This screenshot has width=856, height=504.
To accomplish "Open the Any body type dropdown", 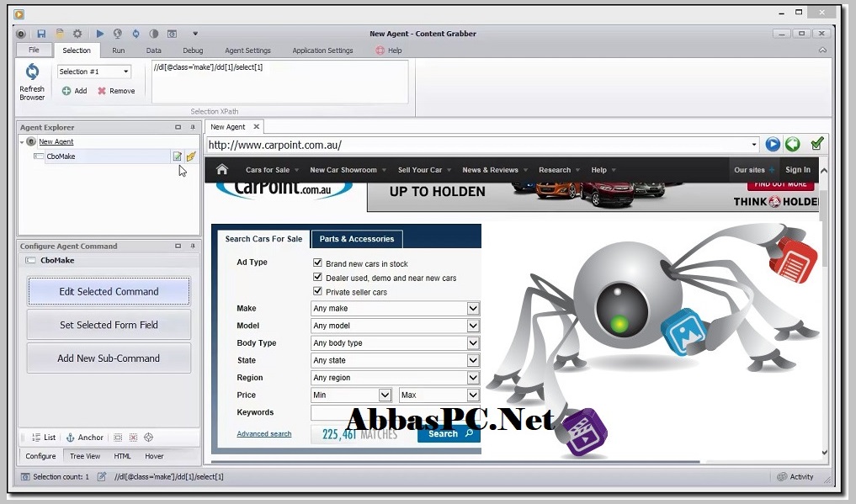I will tap(473, 343).
